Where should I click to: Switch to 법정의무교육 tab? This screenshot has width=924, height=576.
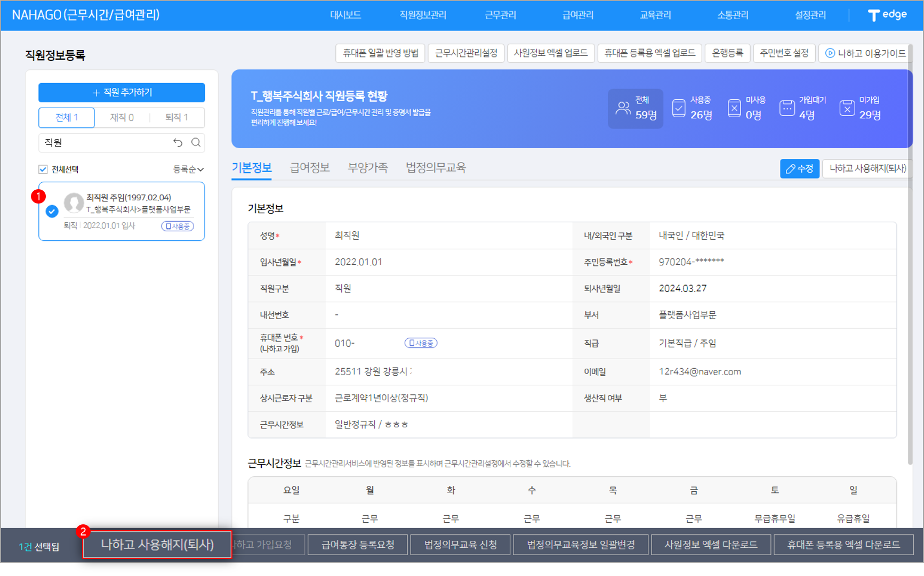pyautogui.click(x=436, y=168)
